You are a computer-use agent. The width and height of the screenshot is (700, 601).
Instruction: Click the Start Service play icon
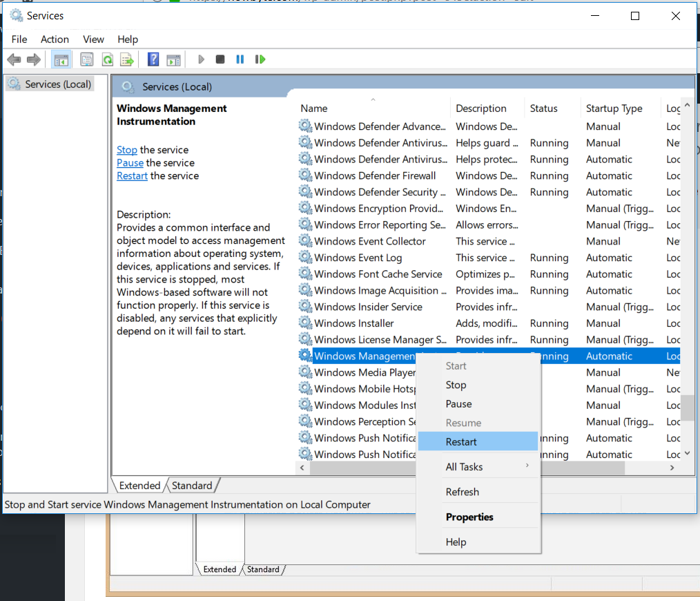point(201,59)
